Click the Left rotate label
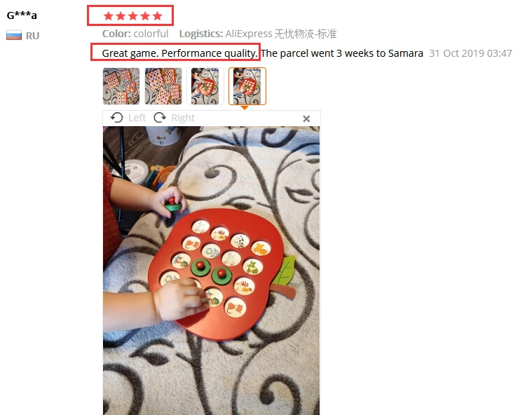532x415 pixels. point(137,118)
